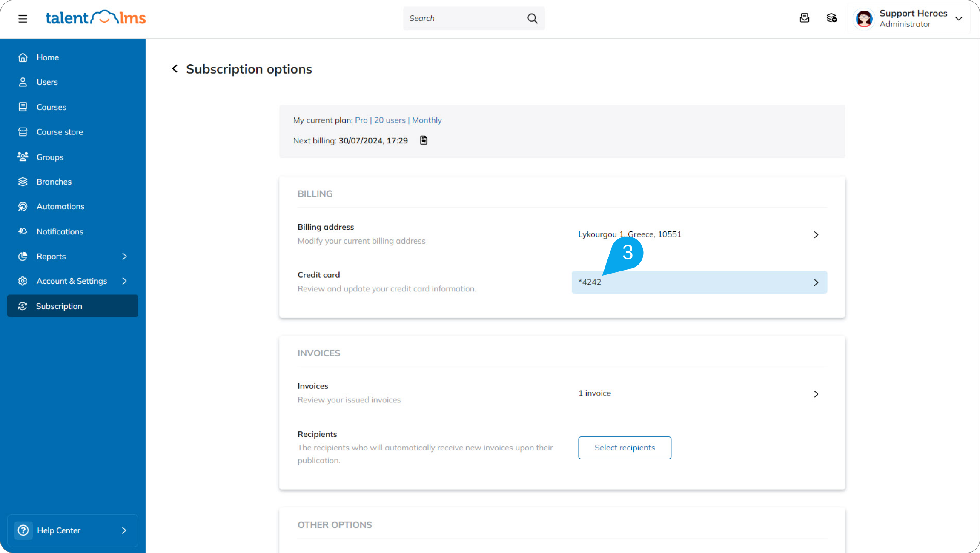980x553 pixels.
Task: Open the messages inbox icon
Action: pyautogui.click(x=804, y=18)
